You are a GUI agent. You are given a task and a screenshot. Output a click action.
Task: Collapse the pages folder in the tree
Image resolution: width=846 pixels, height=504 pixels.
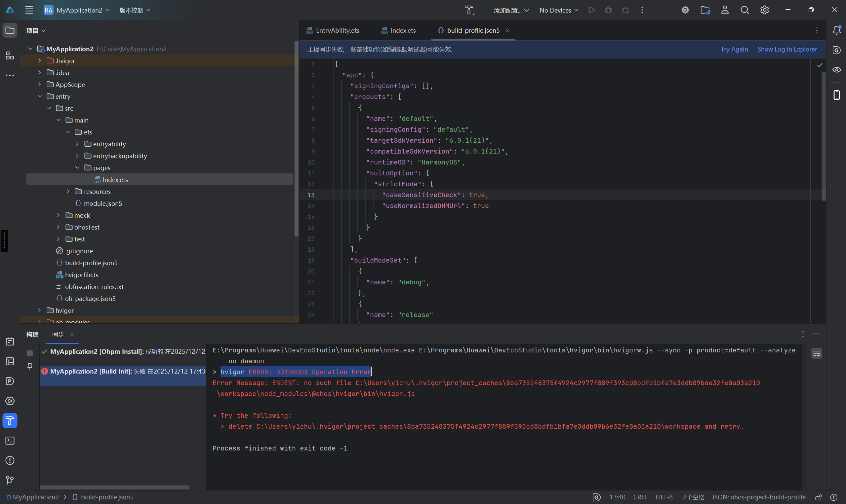coord(77,168)
